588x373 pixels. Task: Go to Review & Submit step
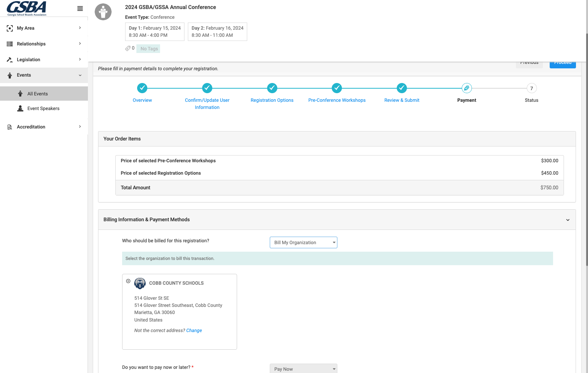click(402, 100)
